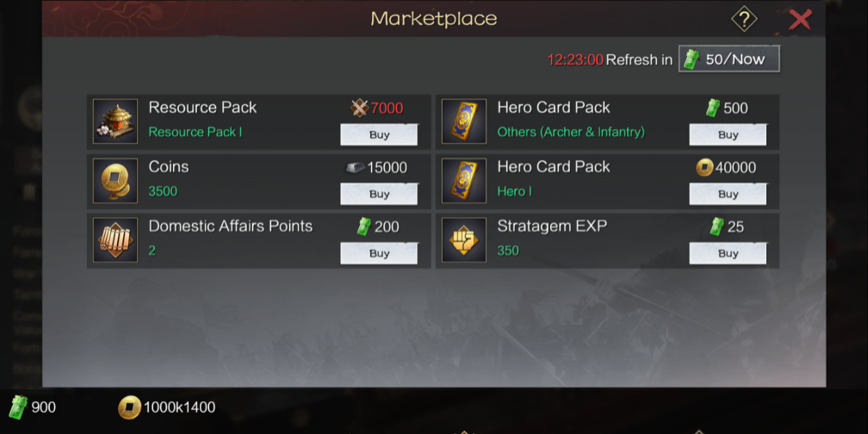Open the help question mark icon
Screen dimensions: 868x434
[x=744, y=19]
